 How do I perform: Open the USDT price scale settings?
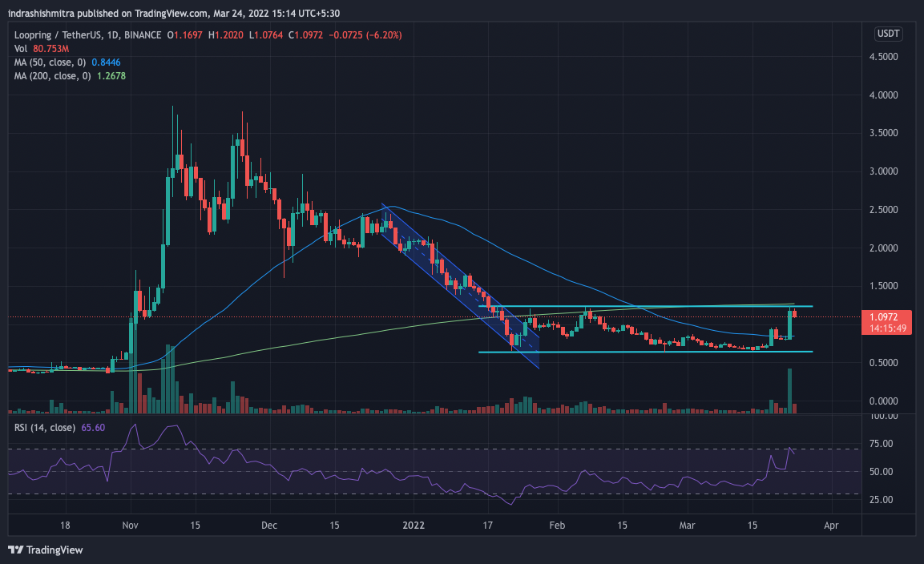pyautogui.click(x=888, y=34)
